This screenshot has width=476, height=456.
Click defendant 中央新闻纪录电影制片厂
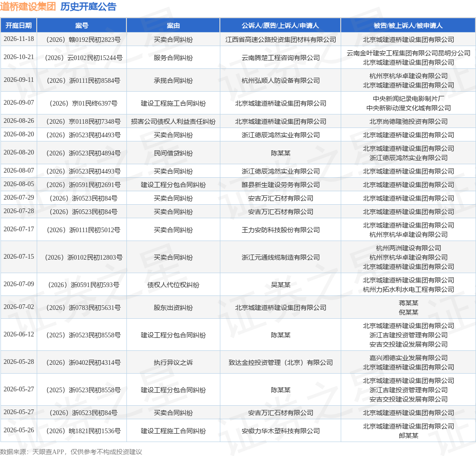[x=408, y=99]
